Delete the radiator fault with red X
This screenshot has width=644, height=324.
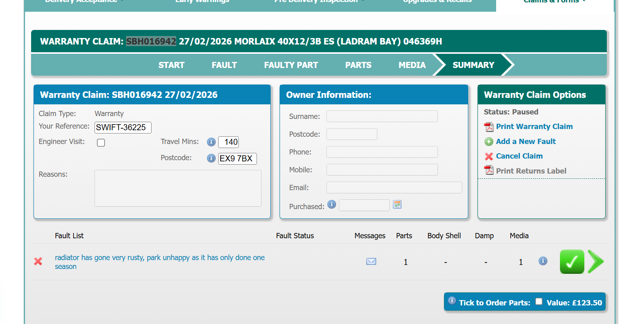(x=38, y=262)
